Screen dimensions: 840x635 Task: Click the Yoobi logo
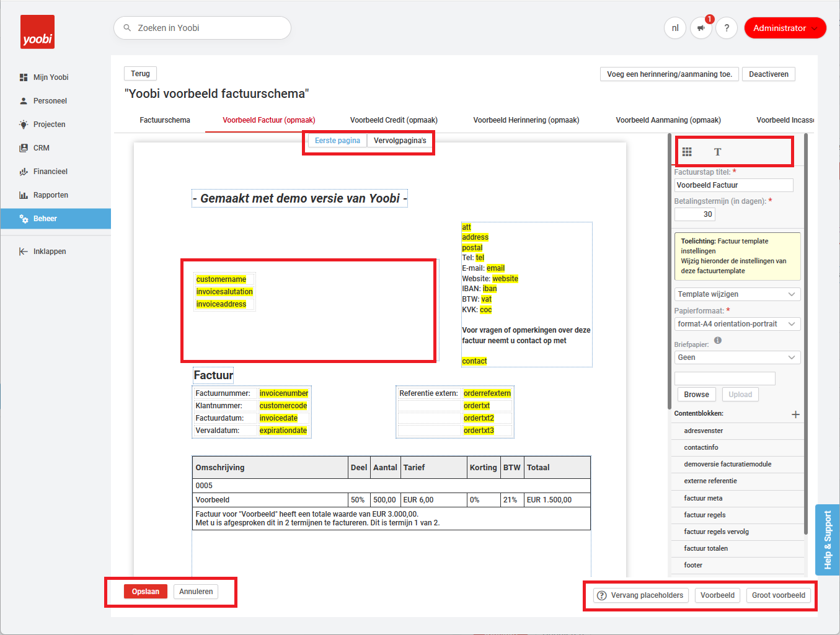tap(37, 32)
